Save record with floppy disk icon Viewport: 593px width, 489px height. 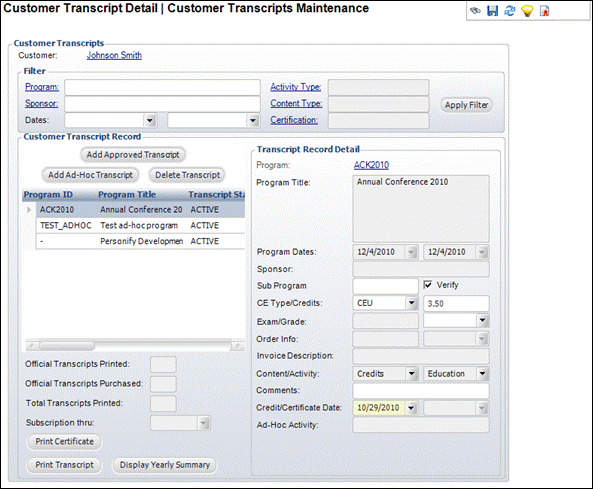coord(492,11)
